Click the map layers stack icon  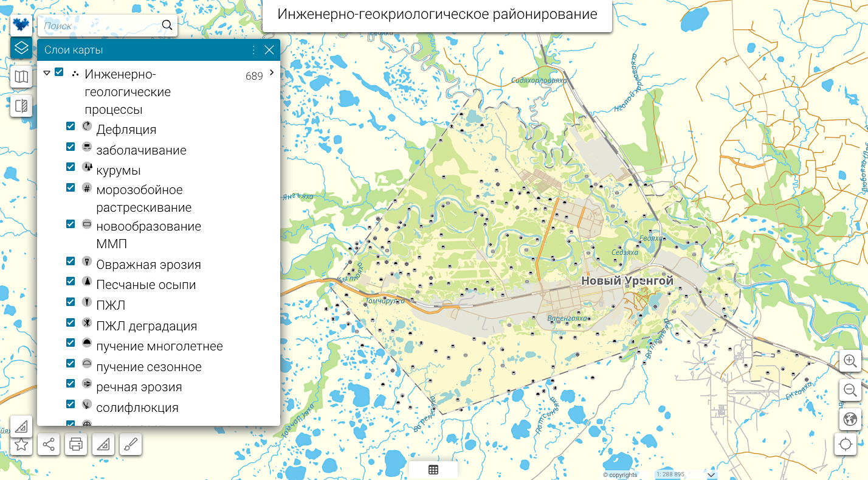coord(21,47)
